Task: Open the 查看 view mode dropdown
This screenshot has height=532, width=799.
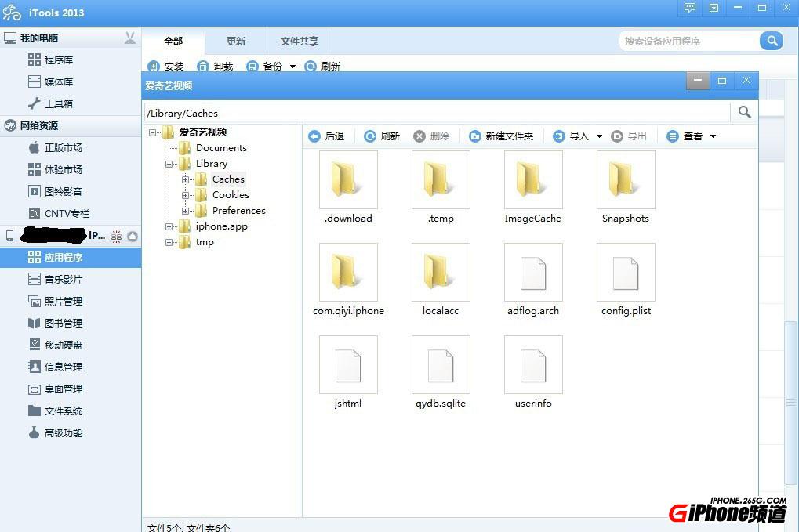Action: 712,136
